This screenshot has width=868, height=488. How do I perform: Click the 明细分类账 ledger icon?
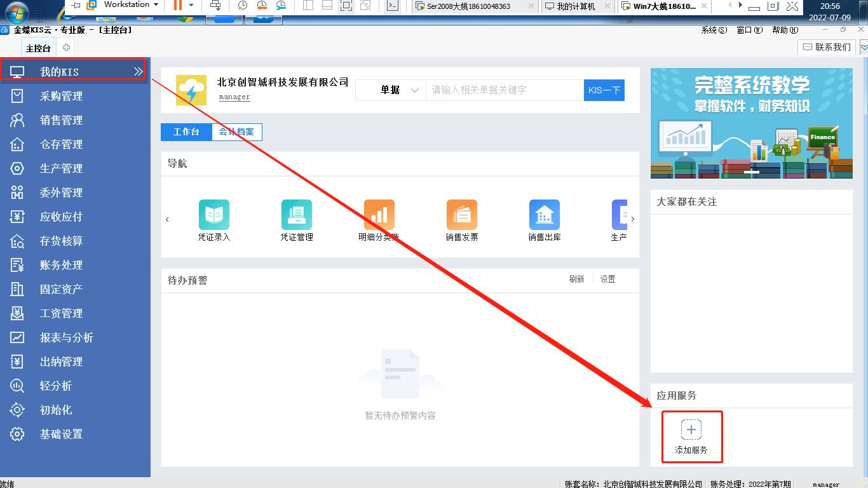[379, 215]
